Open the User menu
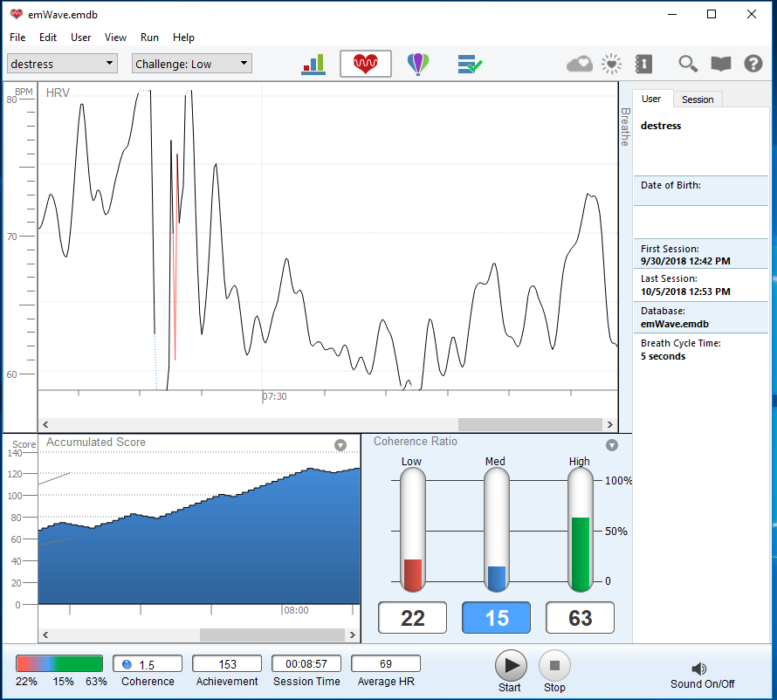The width and height of the screenshot is (777, 700). tap(81, 38)
